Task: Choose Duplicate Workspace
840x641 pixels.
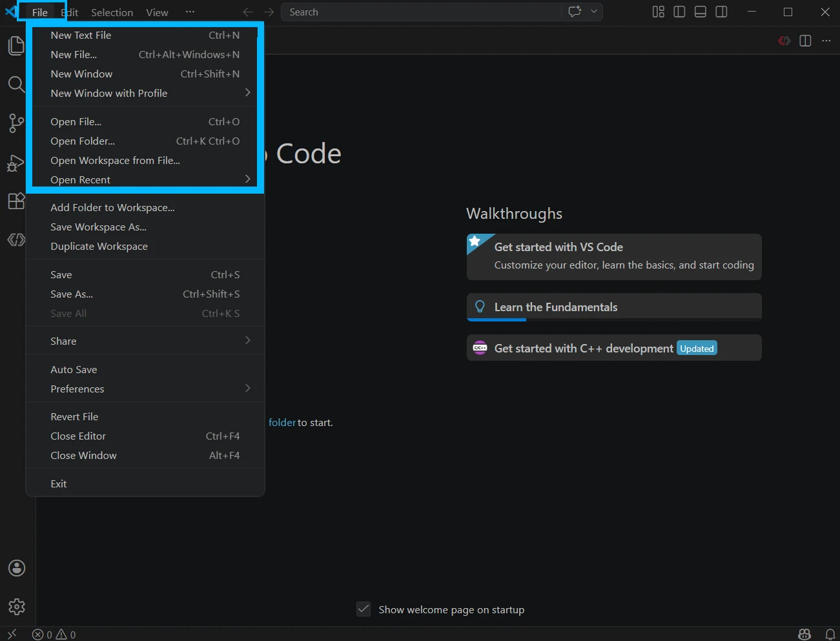Action: coord(145,246)
